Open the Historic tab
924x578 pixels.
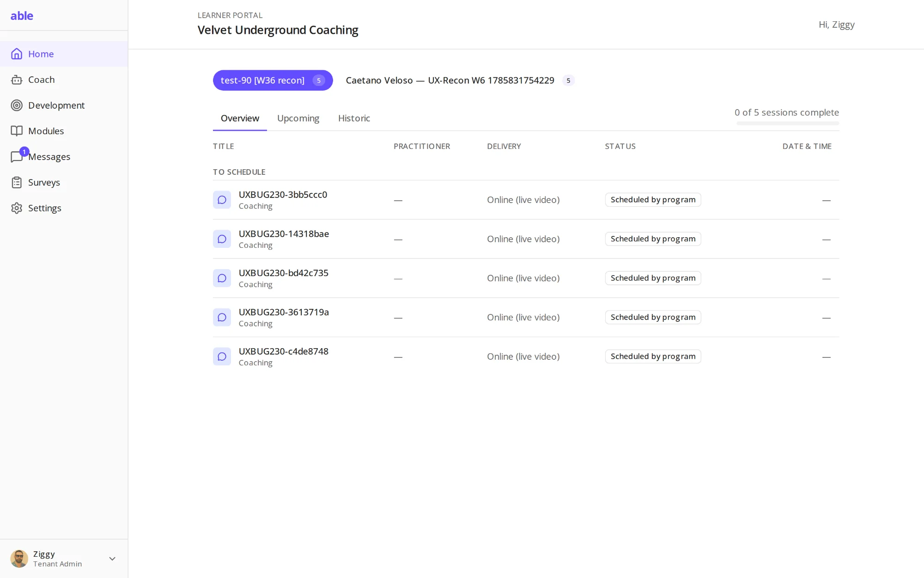coord(354,118)
